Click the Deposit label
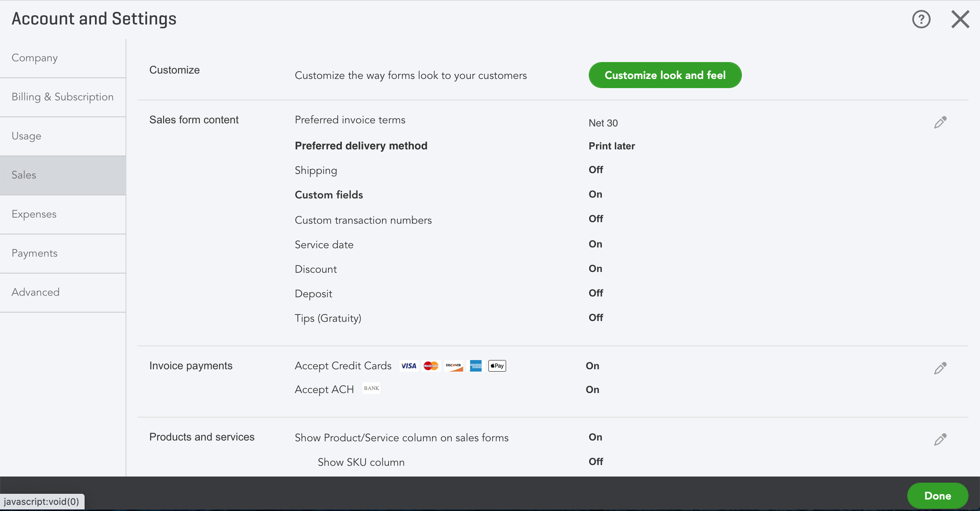The width and height of the screenshot is (980, 511). (313, 294)
